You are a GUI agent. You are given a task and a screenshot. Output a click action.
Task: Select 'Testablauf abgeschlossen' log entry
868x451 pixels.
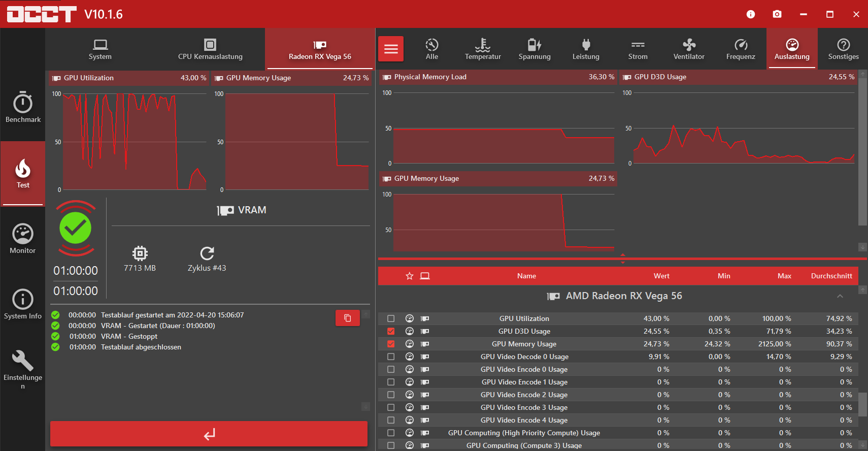tap(141, 347)
